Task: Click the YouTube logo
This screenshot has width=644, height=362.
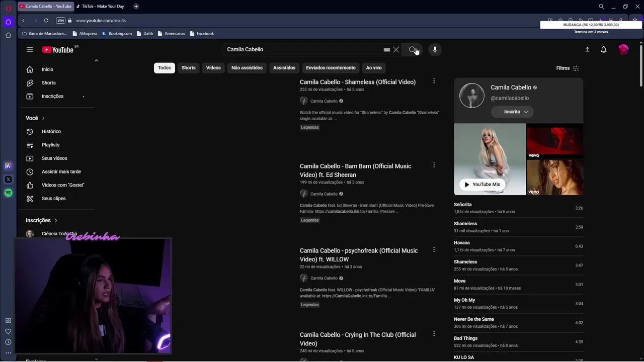Action: tap(57, 50)
